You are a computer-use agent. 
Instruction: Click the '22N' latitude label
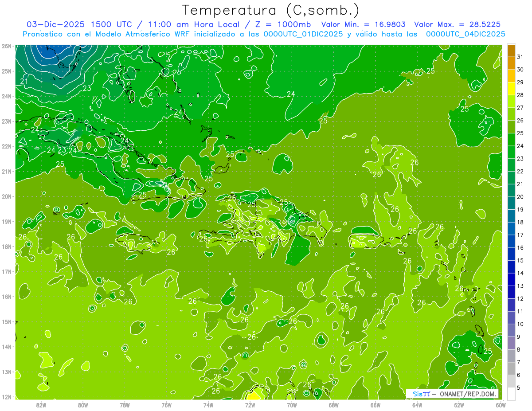coord(7,146)
